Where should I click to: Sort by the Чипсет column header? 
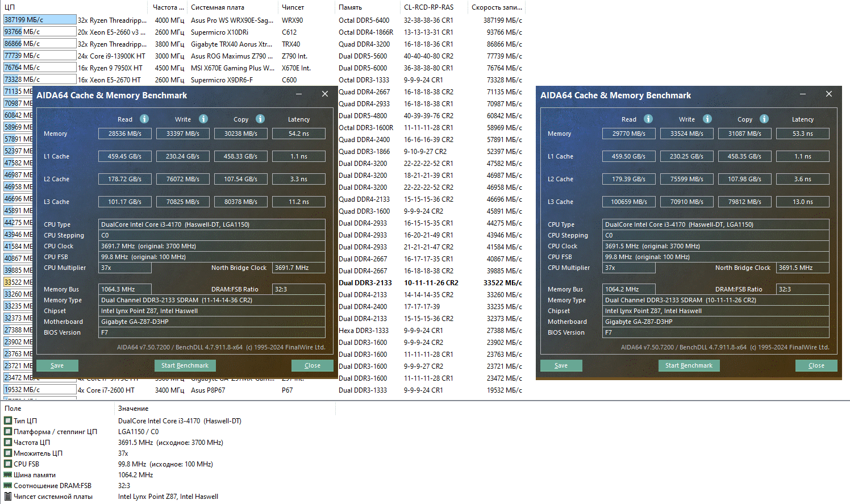[x=307, y=7]
